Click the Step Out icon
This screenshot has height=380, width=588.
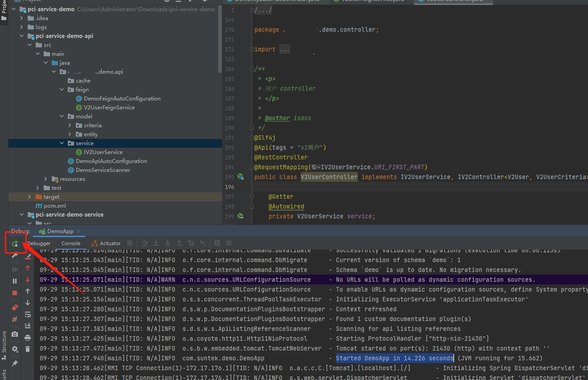[x=179, y=243]
